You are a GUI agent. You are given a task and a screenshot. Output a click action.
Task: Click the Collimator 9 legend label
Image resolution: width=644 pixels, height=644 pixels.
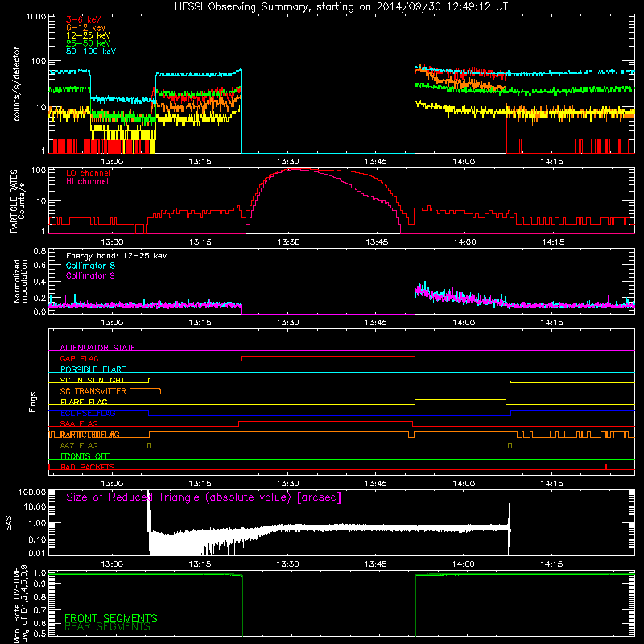point(90,275)
